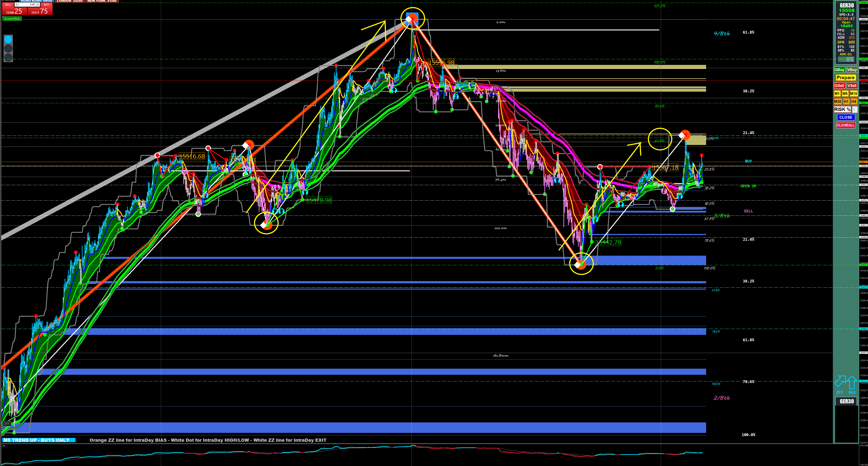Toggle the RISK % mode button
Viewport: 868px width, 466px height.
click(x=842, y=109)
